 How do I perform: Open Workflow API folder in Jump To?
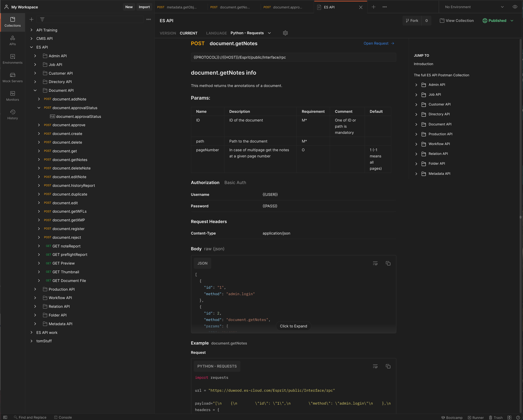(439, 144)
